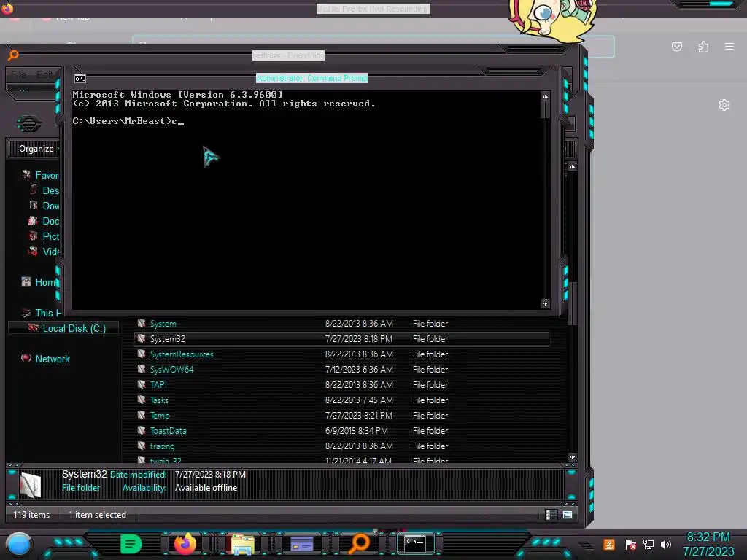Image resolution: width=747 pixels, height=560 pixels.
Task: Open Everything search from the taskbar
Action: click(x=359, y=544)
